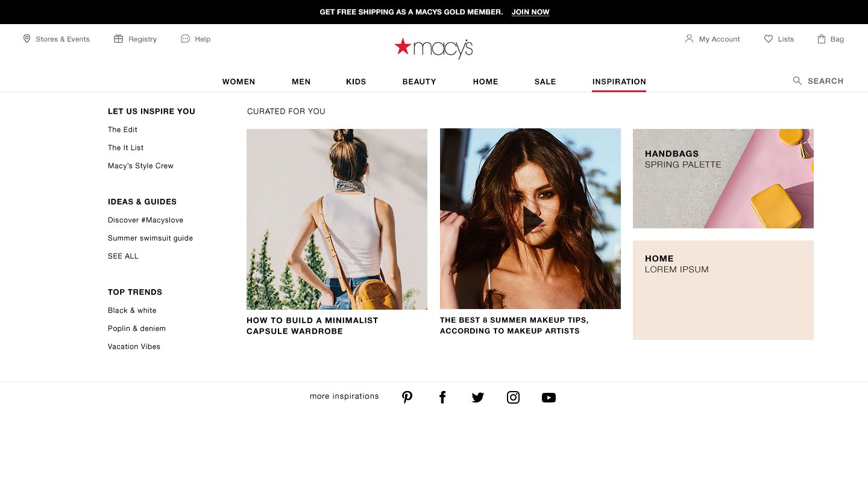Open the Pinterest social icon
Viewport: 868px width, 482px height.
click(x=407, y=397)
